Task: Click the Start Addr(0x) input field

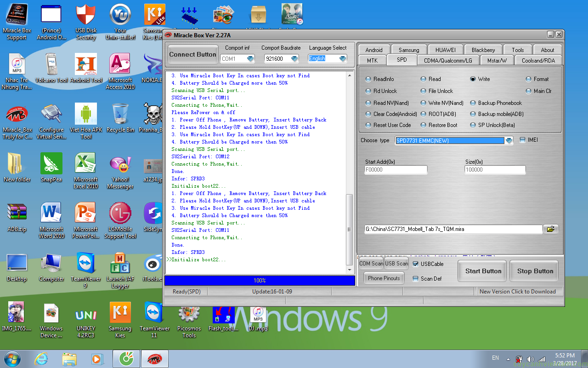Action: [396, 170]
